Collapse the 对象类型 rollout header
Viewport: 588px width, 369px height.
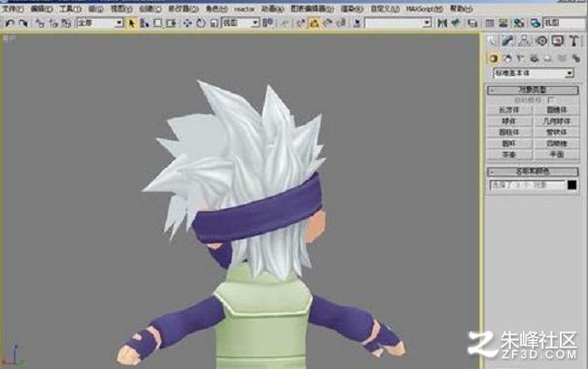click(x=533, y=90)
